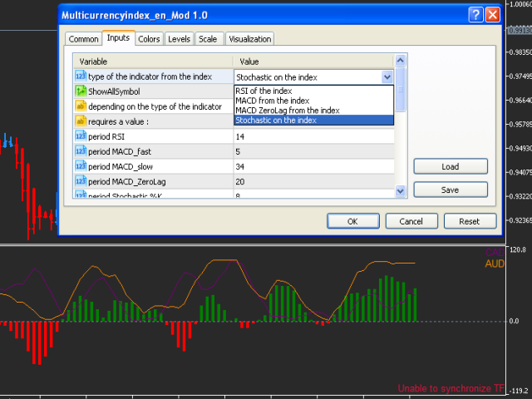Click the string icon beside 'requires a value'
Image resolution: width=532 pixels, height=399 pixels.
81,121
